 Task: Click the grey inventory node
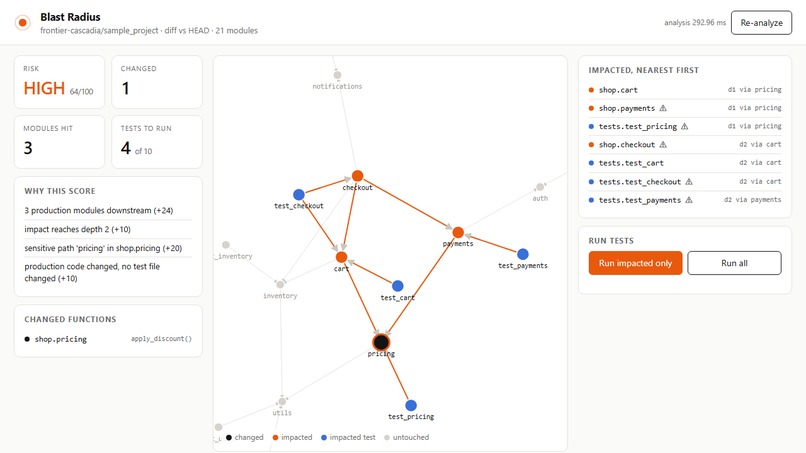coord(280,284)
